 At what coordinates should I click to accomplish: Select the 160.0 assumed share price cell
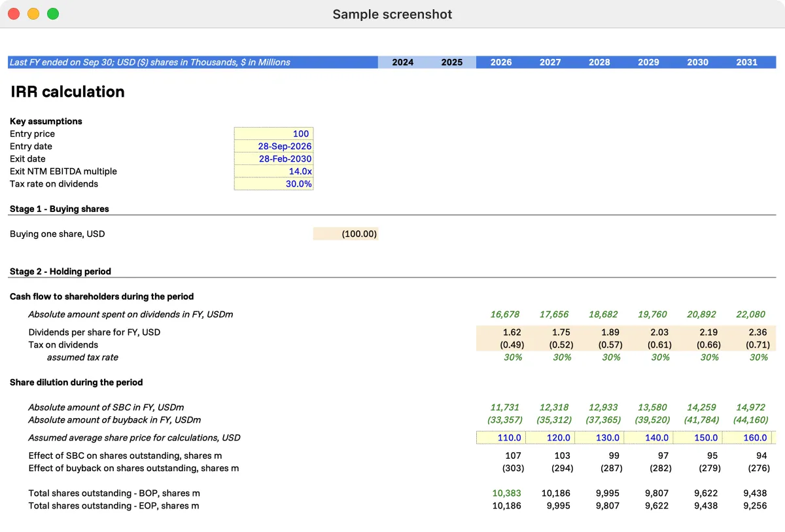pos(746,438)
